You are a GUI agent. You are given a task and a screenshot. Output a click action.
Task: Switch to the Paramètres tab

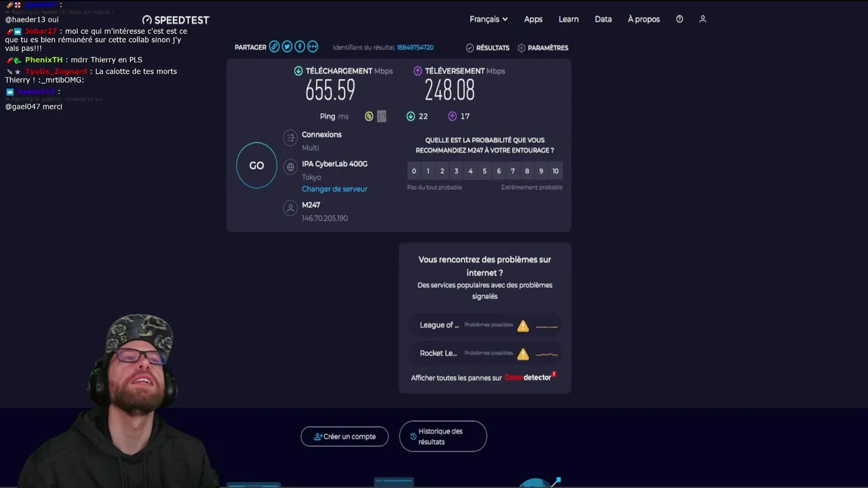click(542, 47)
